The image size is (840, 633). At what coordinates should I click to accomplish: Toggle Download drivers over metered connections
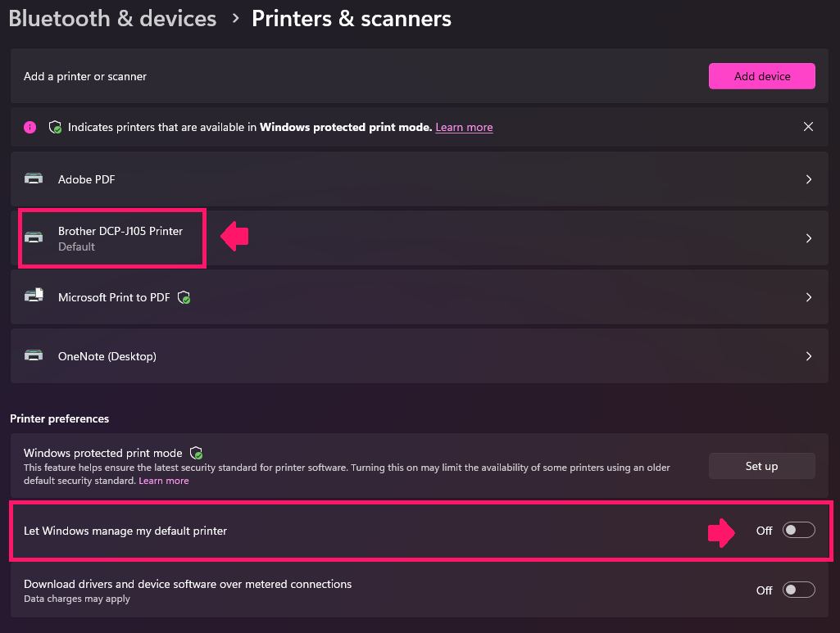point(799,590)
